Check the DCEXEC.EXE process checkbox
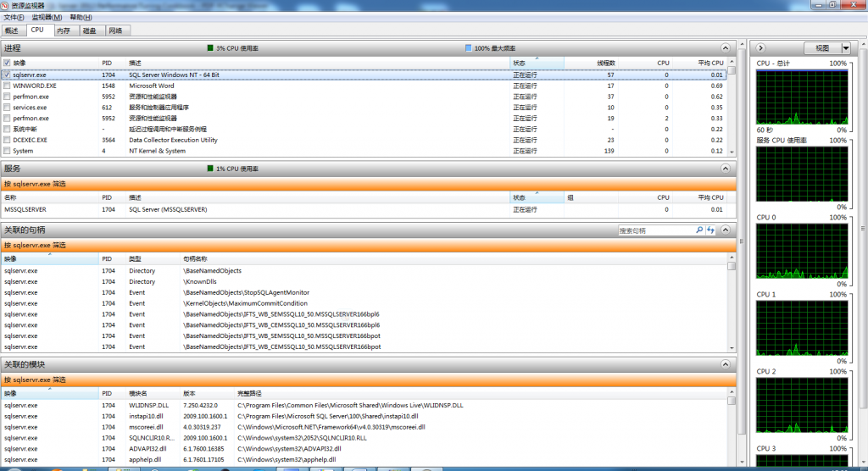Image resolution: width=868 pixels, height=471 pixels. (7, 140)
